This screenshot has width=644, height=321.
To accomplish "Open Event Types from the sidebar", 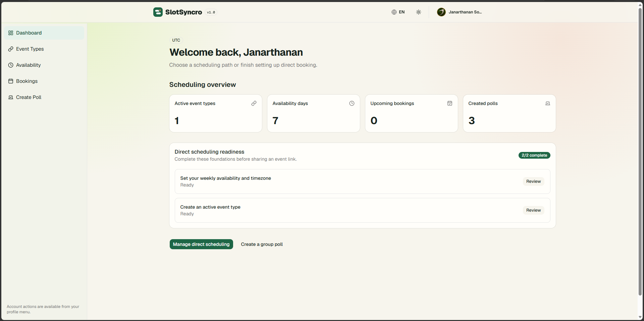I will pyautogui.click(x=44, y=49).
